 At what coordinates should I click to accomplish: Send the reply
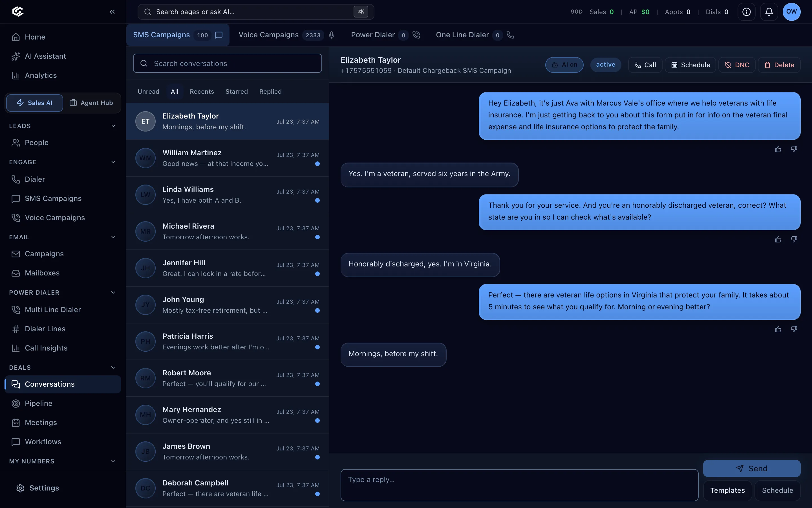click(x=752, y=468)
